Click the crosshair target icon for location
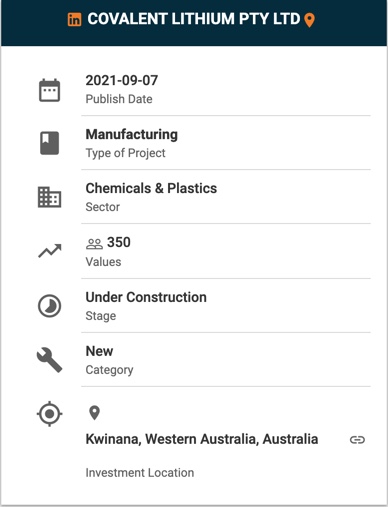This screenshot has height=507, width=388. click(x=49, y=414)
